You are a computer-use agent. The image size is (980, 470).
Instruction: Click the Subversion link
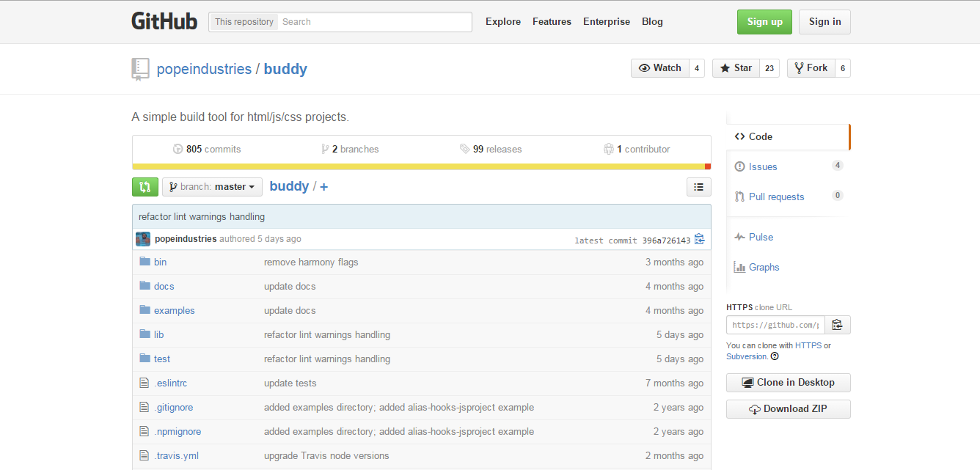pos(747,356)
